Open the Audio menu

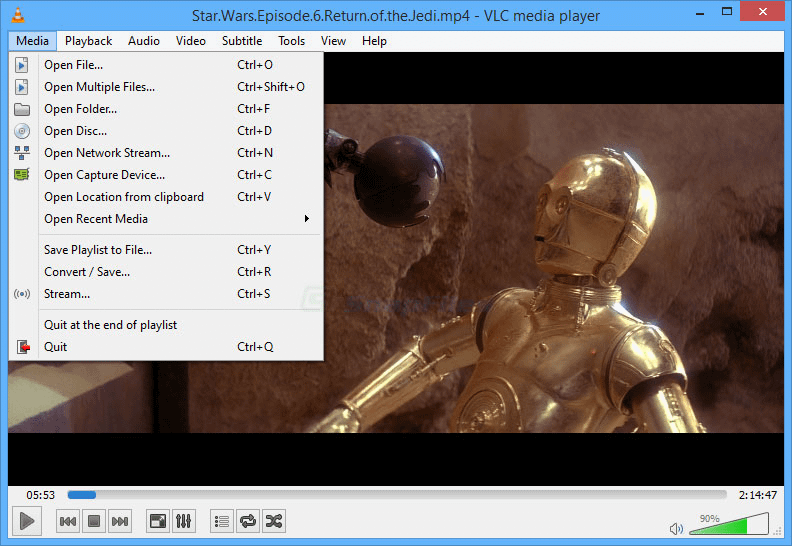(x=144, y=41)
